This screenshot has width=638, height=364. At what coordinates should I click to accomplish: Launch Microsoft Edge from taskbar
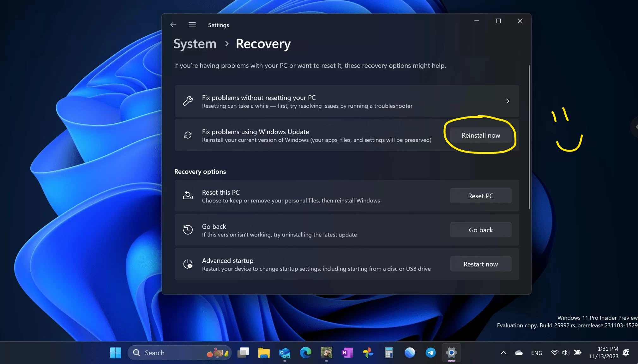(x=305, y=353)
